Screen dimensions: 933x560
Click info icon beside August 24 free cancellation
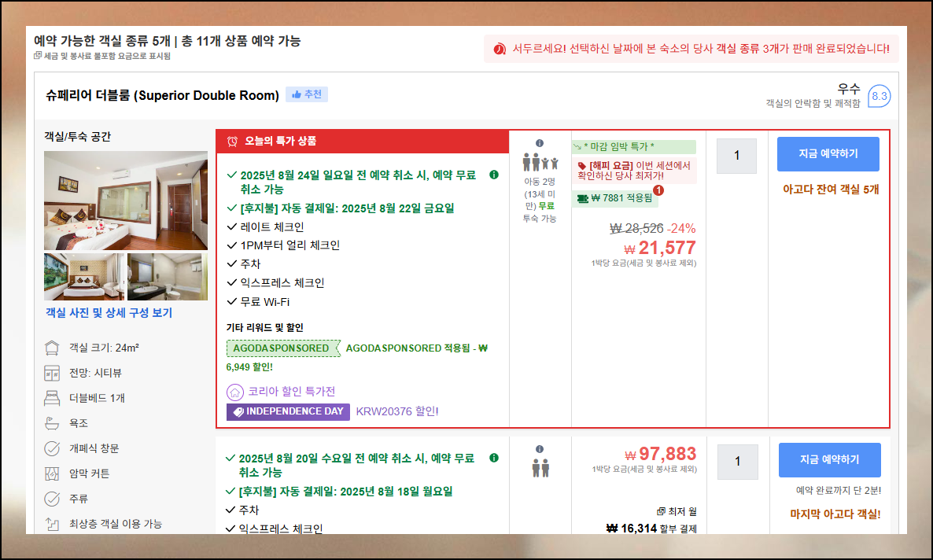(x=494, y=175)
